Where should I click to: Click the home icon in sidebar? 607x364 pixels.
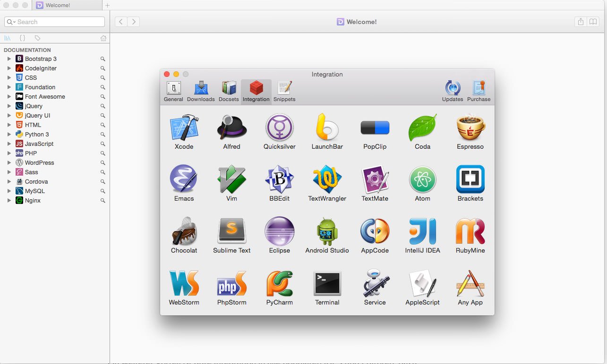tap(103, 38)
